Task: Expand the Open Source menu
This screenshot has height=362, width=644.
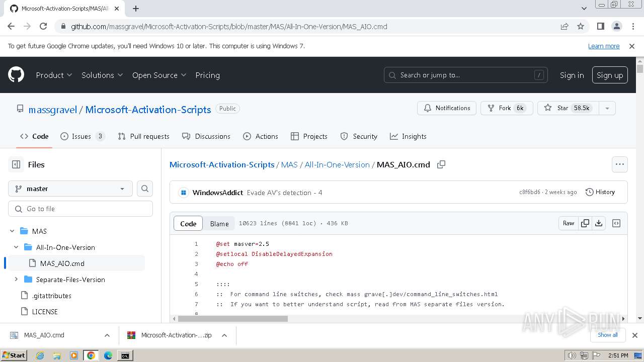Action: pyautogui.click(x=159, y=75)
